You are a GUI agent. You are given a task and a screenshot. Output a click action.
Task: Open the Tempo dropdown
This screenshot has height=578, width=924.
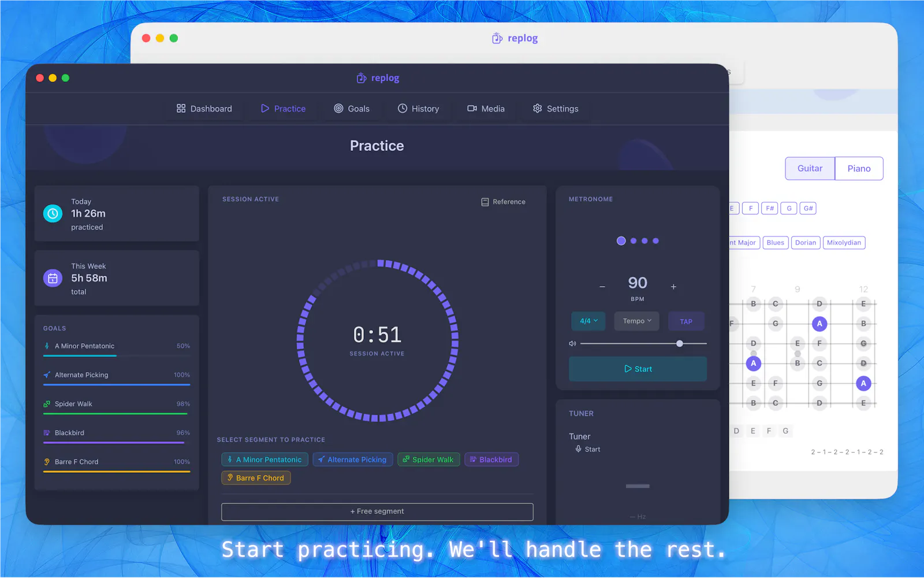(x=637, y=321)
